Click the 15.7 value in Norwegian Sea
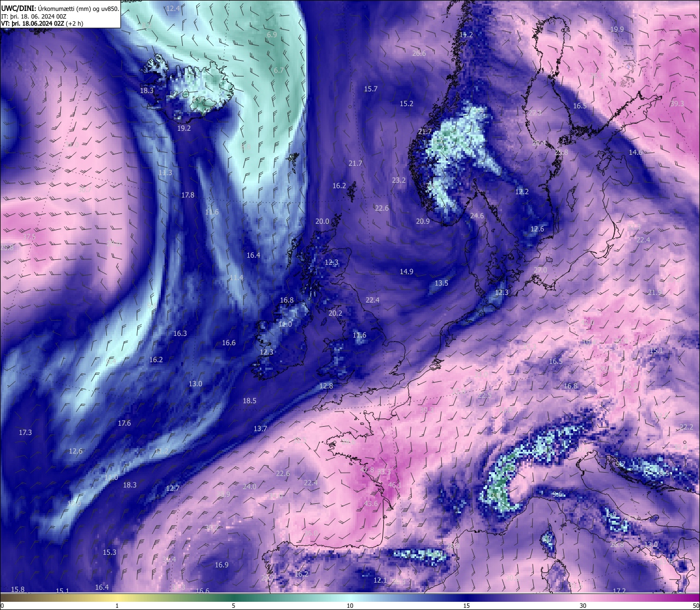The width and height of the screenshot is (700, 610). pyautogui.click(x=371, y=89)
